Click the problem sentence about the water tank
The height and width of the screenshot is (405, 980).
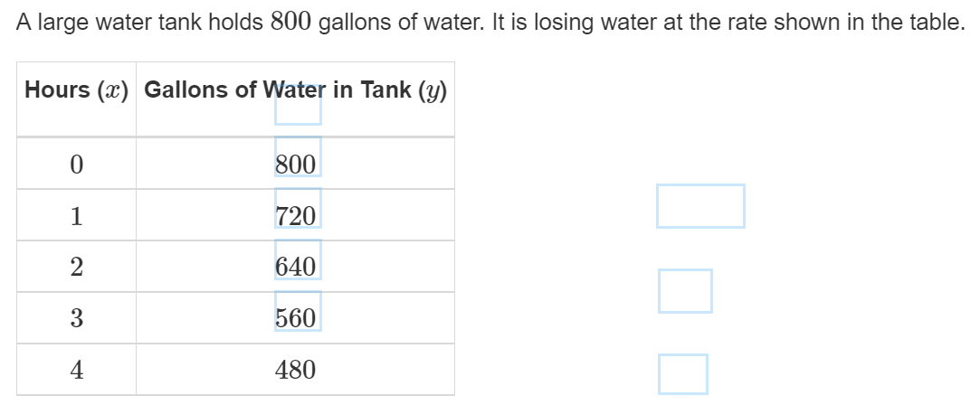point(489,24)
